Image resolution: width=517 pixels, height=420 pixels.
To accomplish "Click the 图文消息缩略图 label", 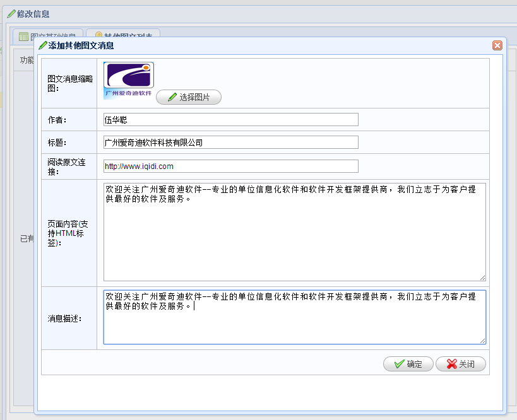I will click(70, 83).
